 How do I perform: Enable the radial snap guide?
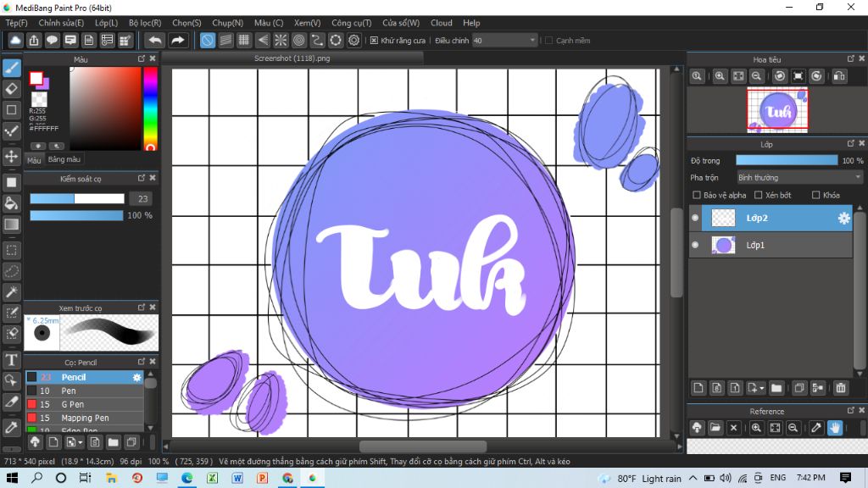click(281, 41)
